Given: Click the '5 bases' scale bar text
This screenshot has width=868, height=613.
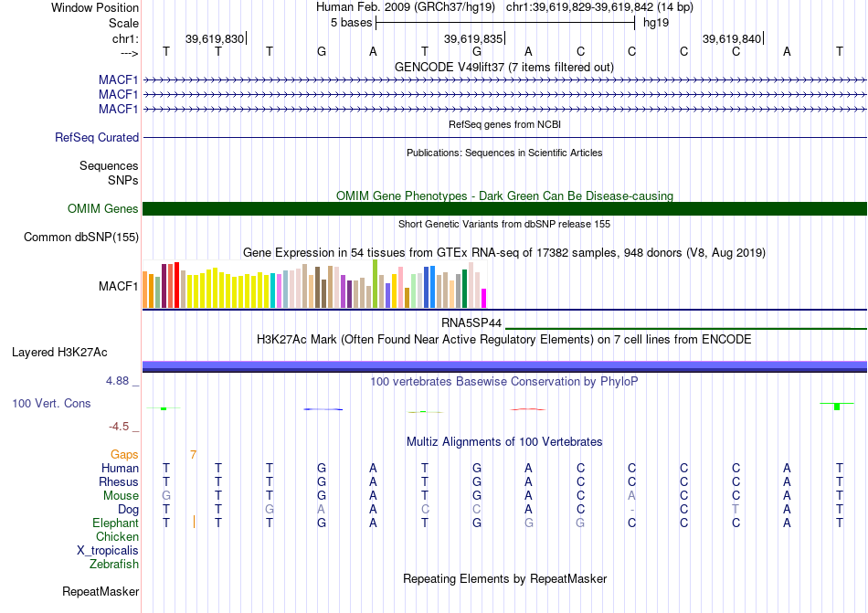Looking at the screenshot, I should tap(352, 23).
